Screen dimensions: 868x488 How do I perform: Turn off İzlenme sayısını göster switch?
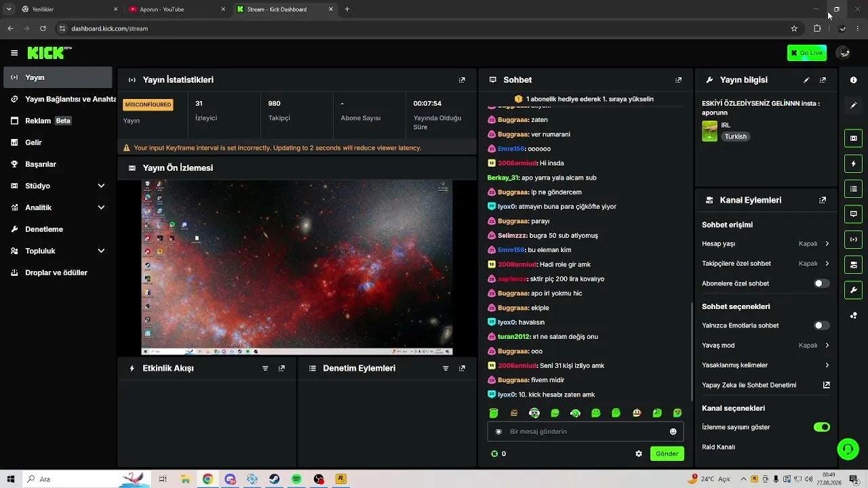821,427
